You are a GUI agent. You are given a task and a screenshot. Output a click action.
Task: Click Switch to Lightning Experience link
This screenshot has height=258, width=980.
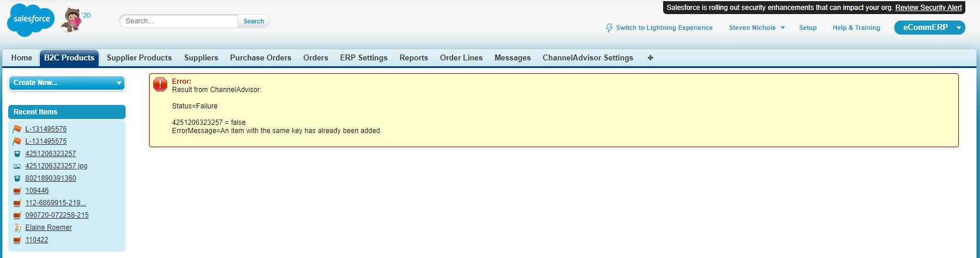tap(664, 28)
